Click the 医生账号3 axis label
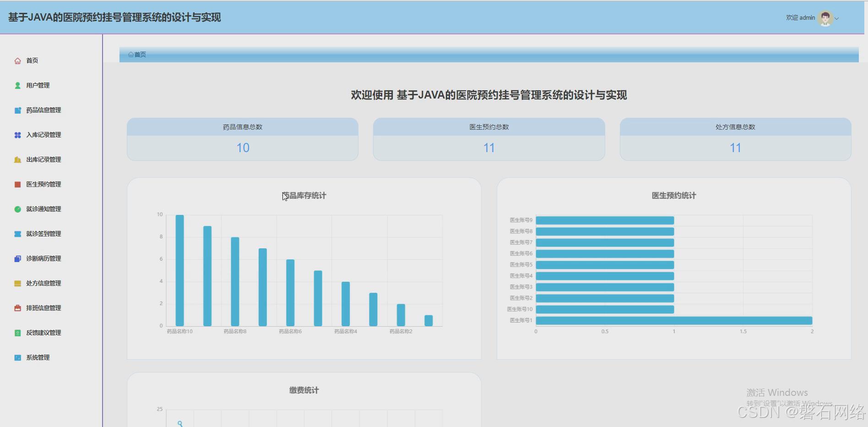 521,287
